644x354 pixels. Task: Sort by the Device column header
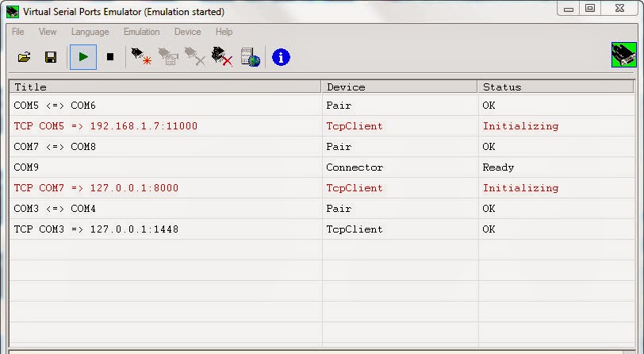tap(400, 87)
